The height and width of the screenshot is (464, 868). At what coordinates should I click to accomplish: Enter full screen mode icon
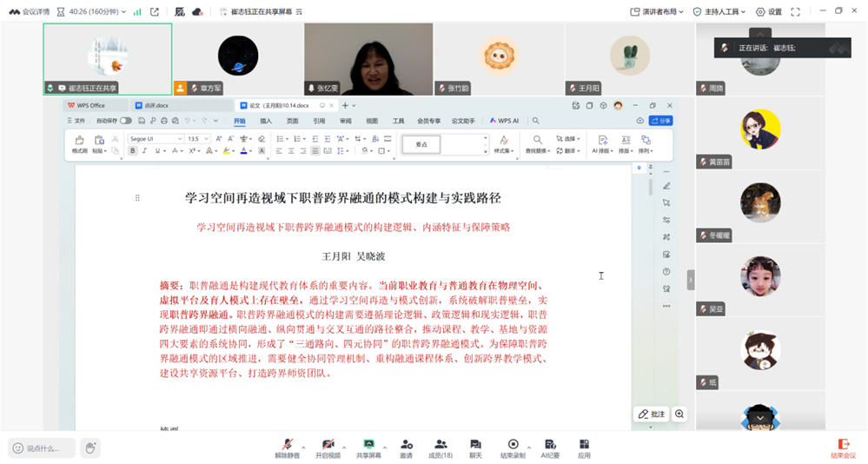pyautogui.click(x=796, y=11)
